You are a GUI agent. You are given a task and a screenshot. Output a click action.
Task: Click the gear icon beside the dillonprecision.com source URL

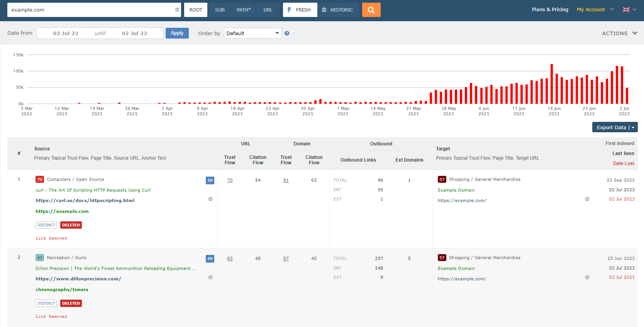click(x=210, y=278)
